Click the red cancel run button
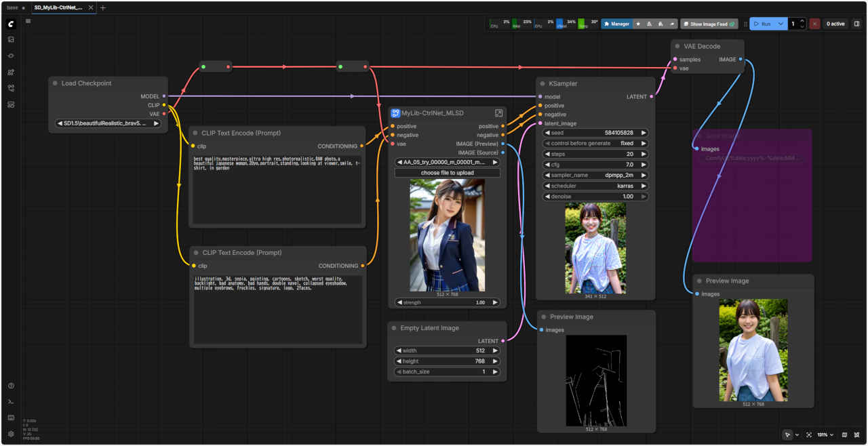Viewport: 868px width, 446px height. 814,24
